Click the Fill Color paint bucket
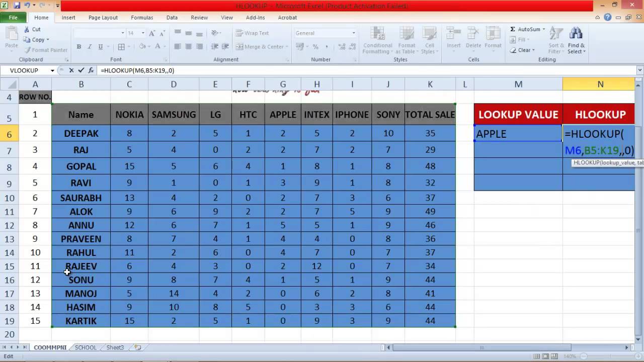644x362 pixels. [142, 47]
